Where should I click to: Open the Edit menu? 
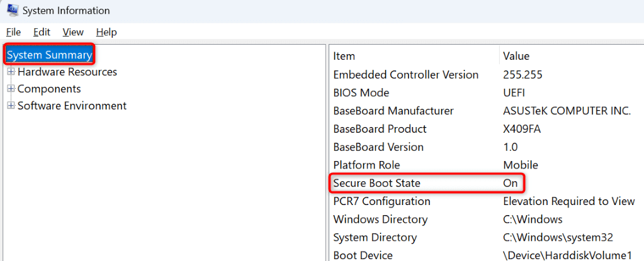pos(42,32)
